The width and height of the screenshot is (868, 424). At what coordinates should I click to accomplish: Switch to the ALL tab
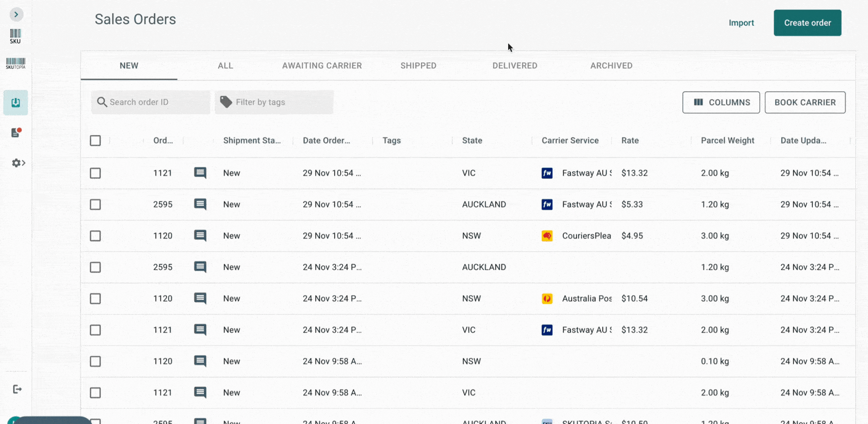tap(225, 65)
